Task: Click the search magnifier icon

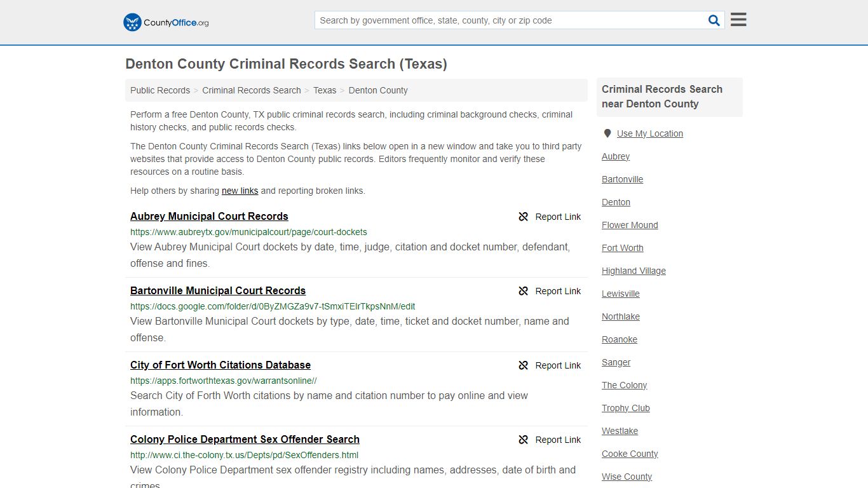Action: click(x=714, y=20)
